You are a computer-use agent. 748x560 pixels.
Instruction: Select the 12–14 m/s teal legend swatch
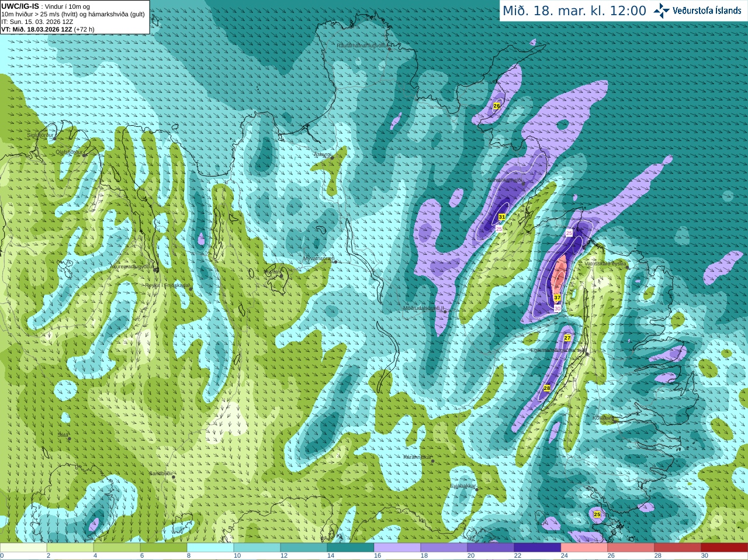(304, 548)
